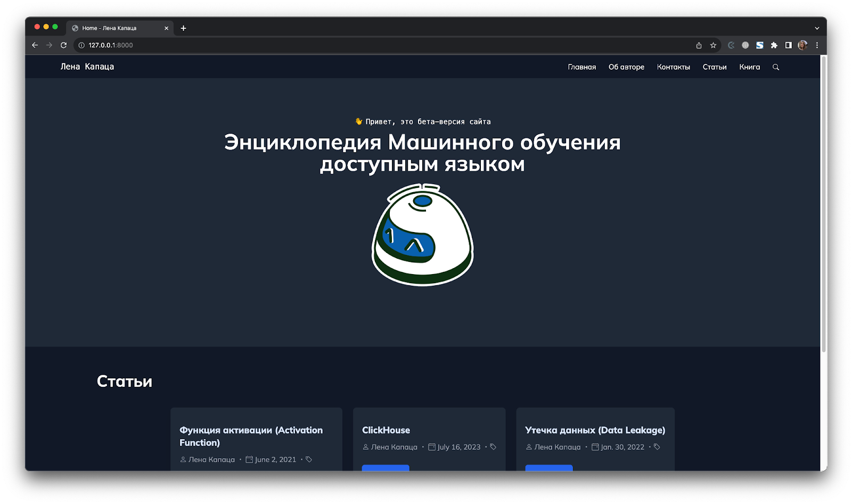Click author Лена Капаца on ClickHouse card

tap(394, 447)
